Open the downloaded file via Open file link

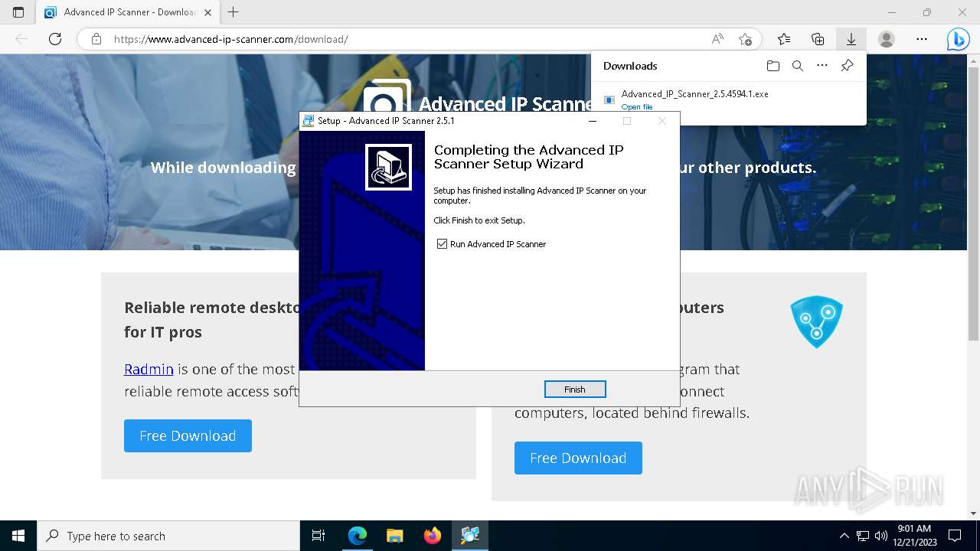[x=637, y=107]
